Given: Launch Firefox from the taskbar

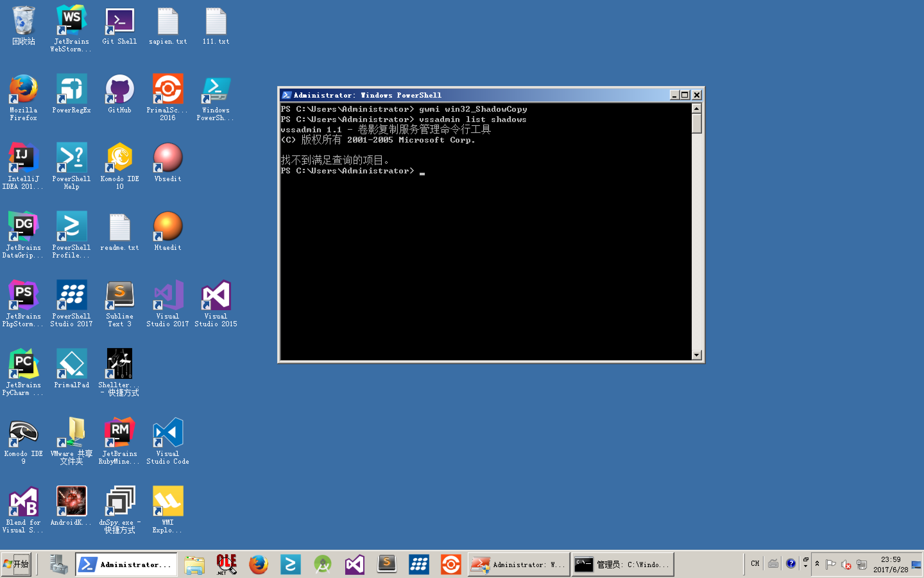Looking at the screenshot, I should point(259,565).
